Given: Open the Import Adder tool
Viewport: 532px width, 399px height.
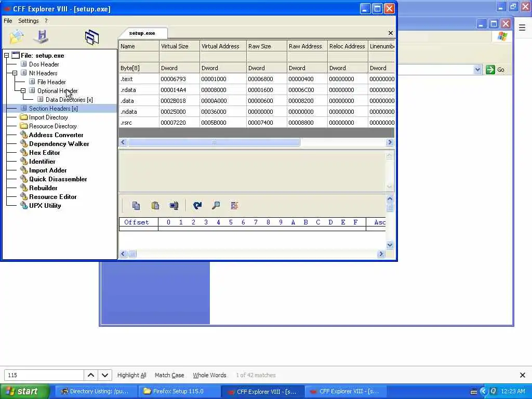Looking at the screenshot, I should 48,170.
